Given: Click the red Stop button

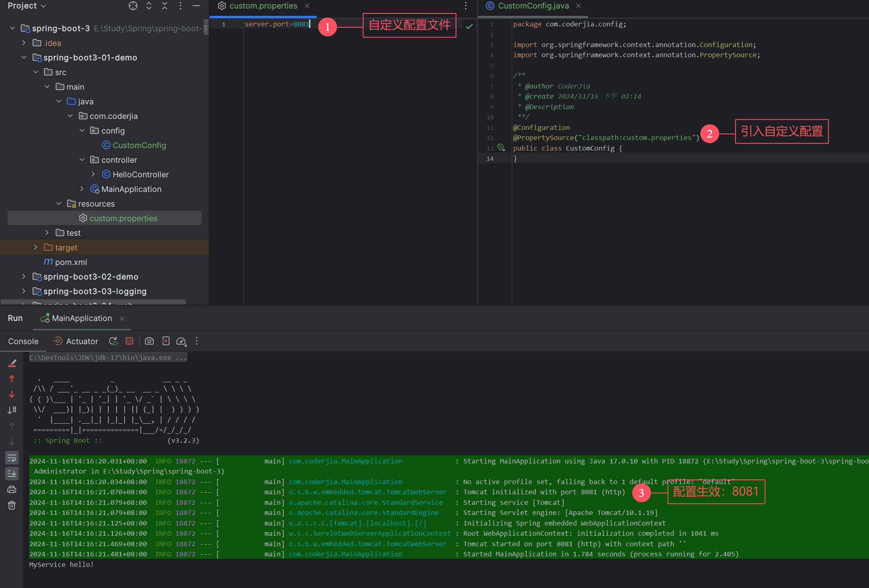Looking at the screenshot, I should (129, 341).
